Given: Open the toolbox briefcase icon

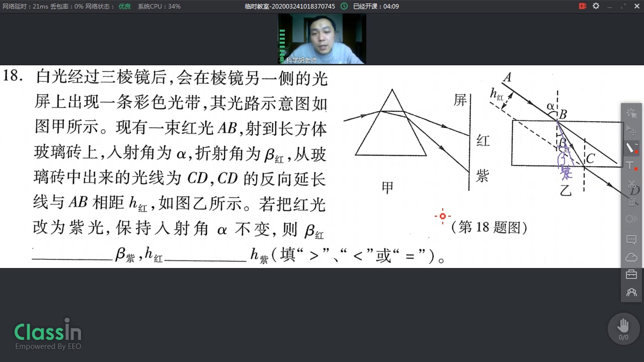Looking at the screenshot, I should click(x=631, y=275).
